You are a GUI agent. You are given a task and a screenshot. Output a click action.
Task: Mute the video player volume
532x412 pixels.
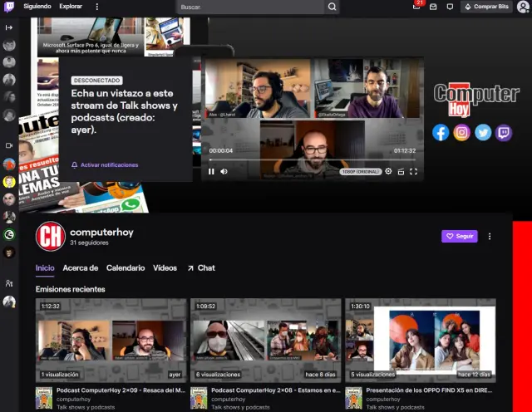tap(224, 171)
